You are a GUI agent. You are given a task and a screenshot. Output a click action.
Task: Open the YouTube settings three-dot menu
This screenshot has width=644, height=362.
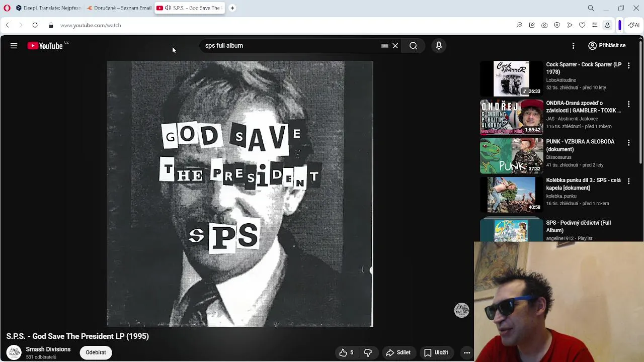point(573,46)
